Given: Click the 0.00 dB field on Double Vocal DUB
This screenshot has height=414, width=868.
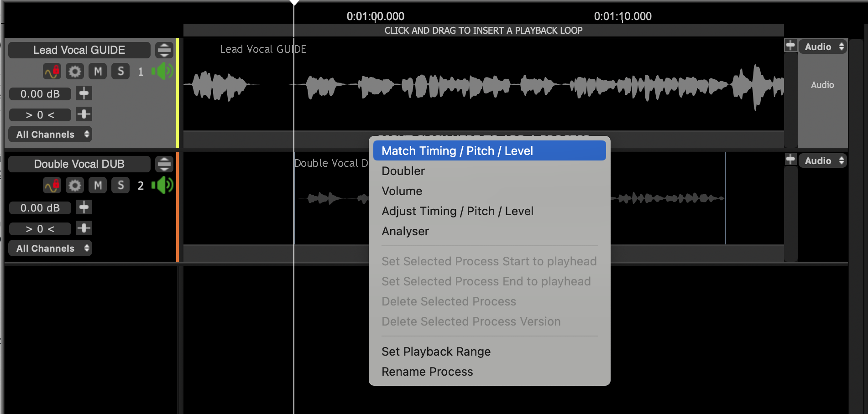Looking at the screenshot, I should coord(40,208).
